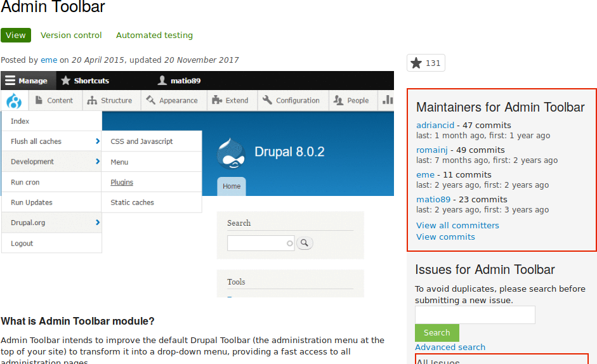The width and height of the screenshot is (597, 364).
Task: Click the Content page icon
Action: pos(39,100)
